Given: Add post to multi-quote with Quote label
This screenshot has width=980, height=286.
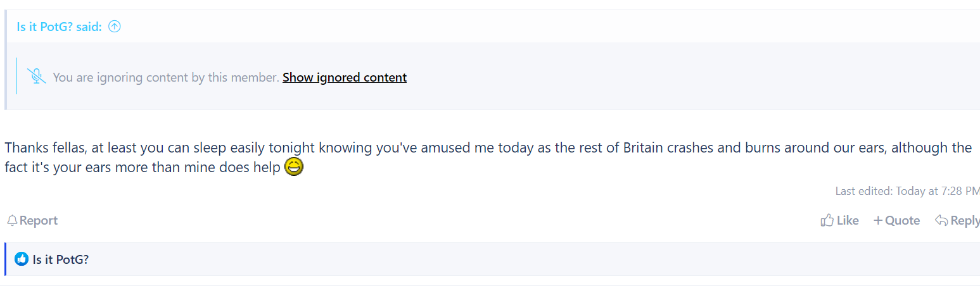Looking at the screenshot, I should pos(902,220).
